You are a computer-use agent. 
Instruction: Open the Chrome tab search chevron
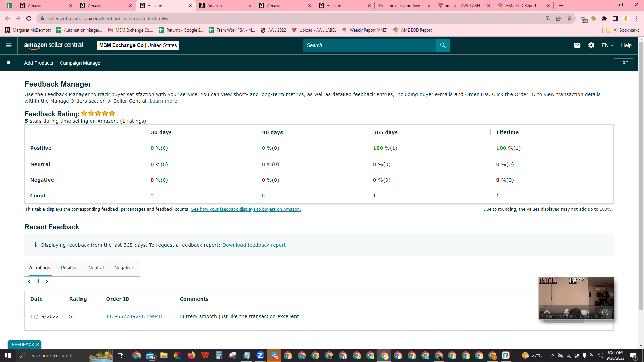pos(590,5)
